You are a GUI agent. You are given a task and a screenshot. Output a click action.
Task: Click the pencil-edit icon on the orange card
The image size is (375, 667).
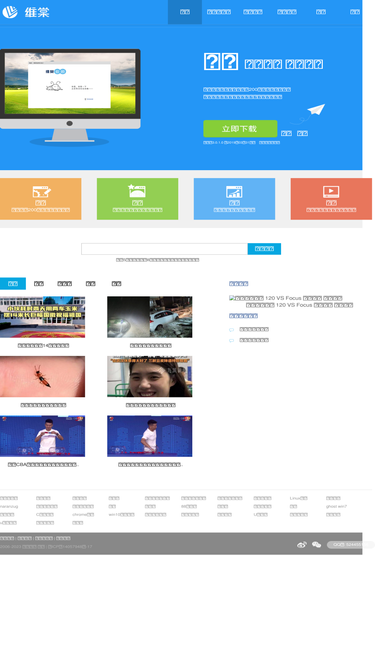point(42,192)
